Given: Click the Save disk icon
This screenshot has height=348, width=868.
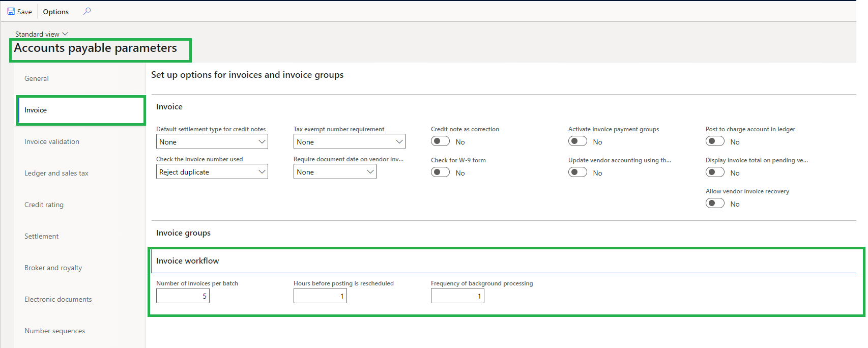Looking at the screenshot, I should coord(11,11).
